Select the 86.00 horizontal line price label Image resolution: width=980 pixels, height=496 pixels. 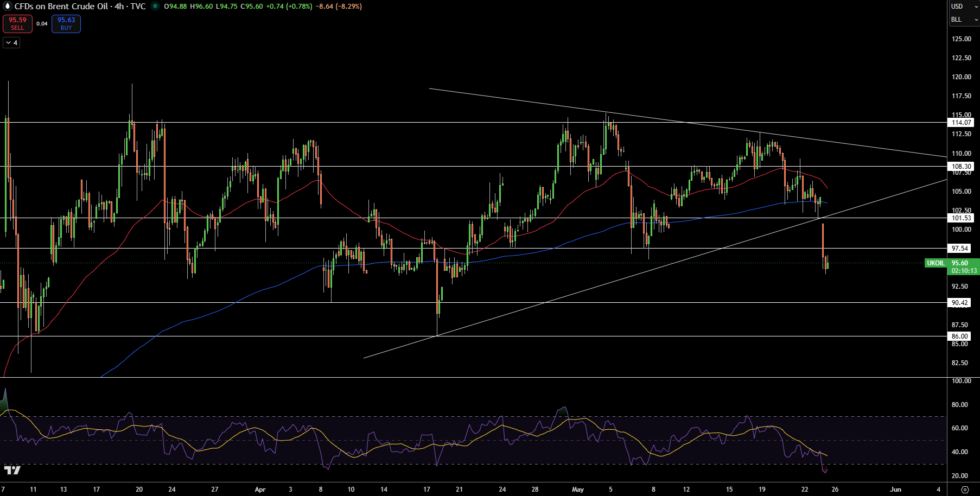959,336
